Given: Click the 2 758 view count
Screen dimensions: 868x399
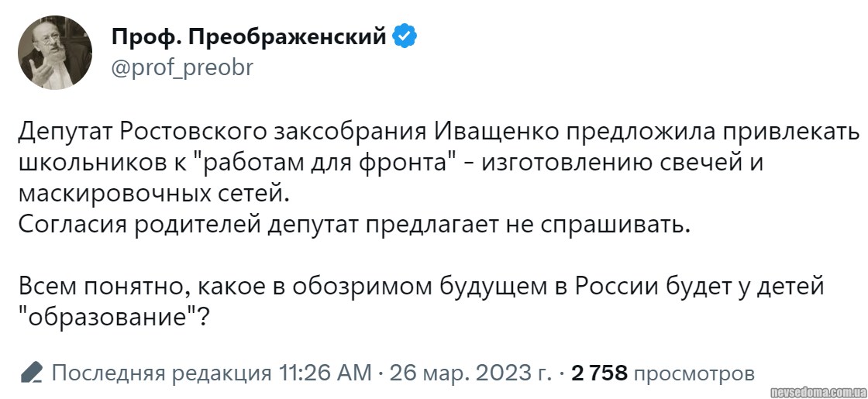Looking at the screenshot, I should coord(599,373).
